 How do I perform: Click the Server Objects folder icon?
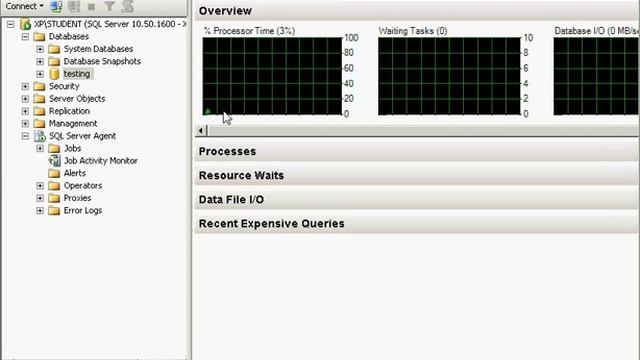pyautogui.click(x=40, y=99)
